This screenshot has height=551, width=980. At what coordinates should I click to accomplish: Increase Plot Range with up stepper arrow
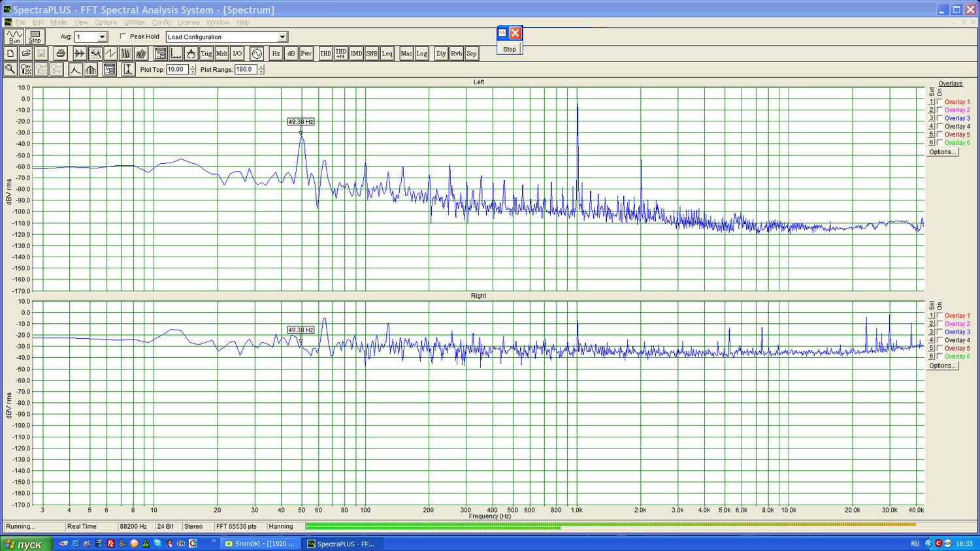pos(261,67)
